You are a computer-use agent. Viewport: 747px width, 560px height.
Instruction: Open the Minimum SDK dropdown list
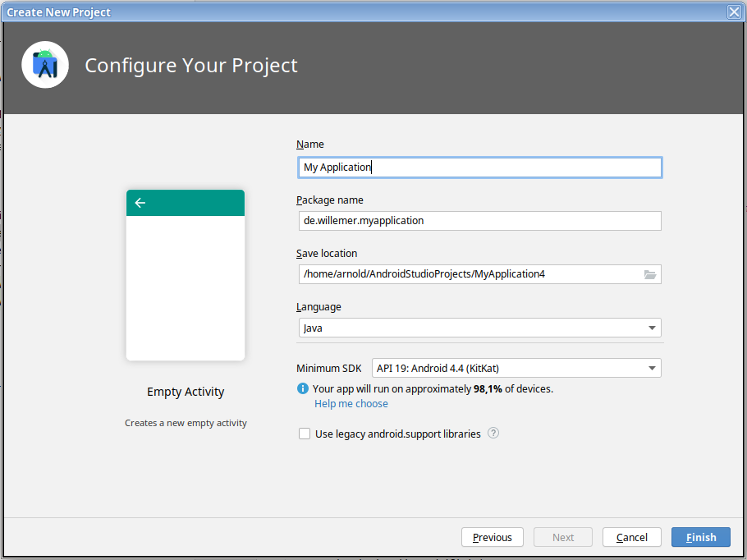pos(652,368)
